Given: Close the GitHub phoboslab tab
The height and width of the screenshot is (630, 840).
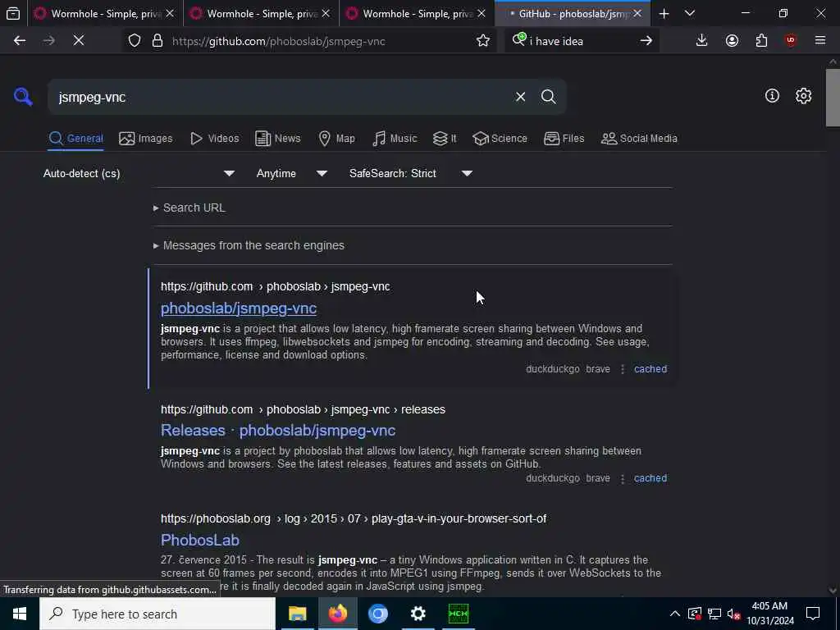Looking at the screenshot, I should click(637, 14).
